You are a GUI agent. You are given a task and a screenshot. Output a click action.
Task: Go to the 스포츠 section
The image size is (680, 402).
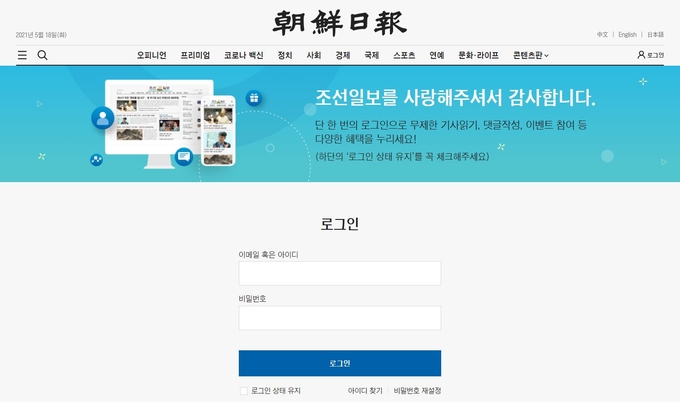click(404, 55)
